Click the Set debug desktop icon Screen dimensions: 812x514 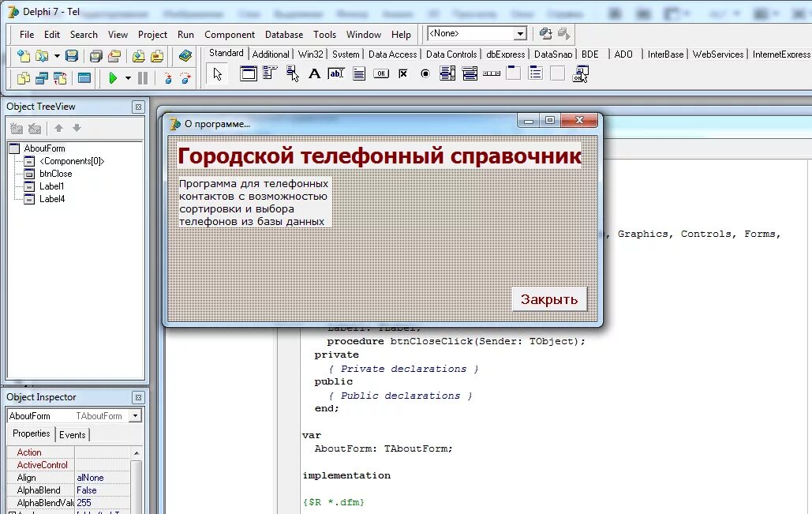click(x=563, y=34)
